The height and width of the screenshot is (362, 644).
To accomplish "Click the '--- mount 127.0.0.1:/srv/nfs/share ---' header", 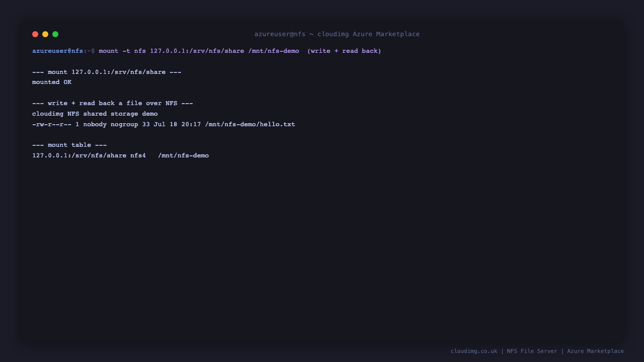I will point(107,72).
